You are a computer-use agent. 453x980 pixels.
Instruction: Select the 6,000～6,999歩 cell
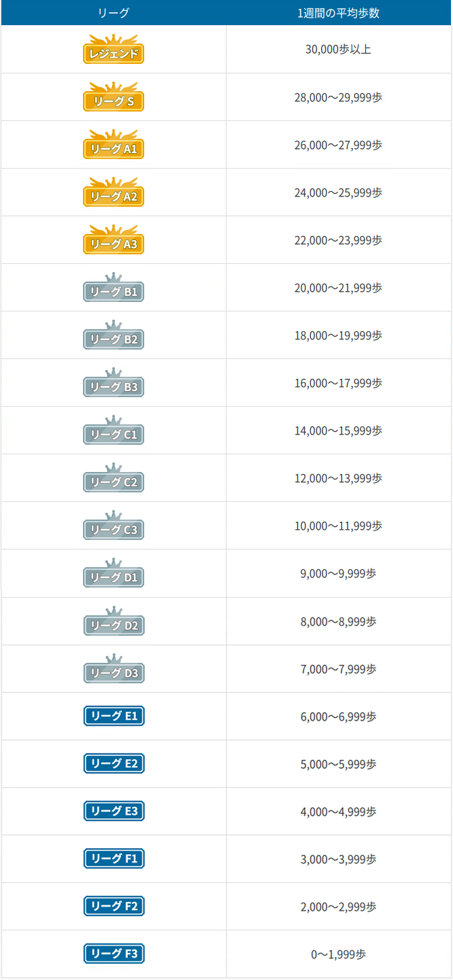tap(339, 716)
